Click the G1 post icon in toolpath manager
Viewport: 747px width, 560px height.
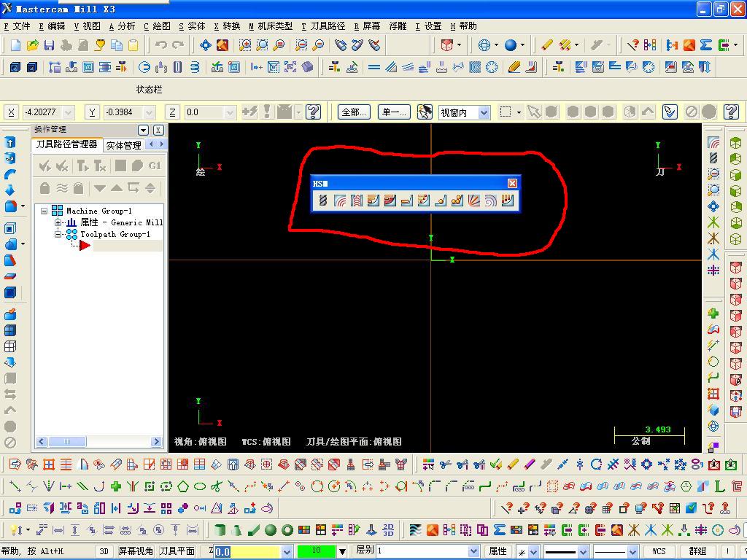[155, 166]
